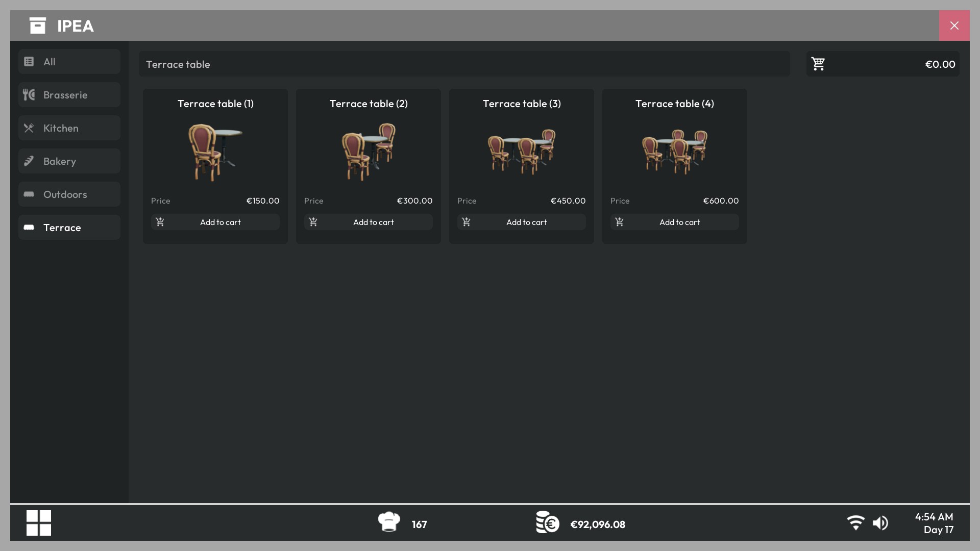Viewport: 980px width, 551px height.
Task: Click the IPEA window title text
Action: (x=76, y=26)
